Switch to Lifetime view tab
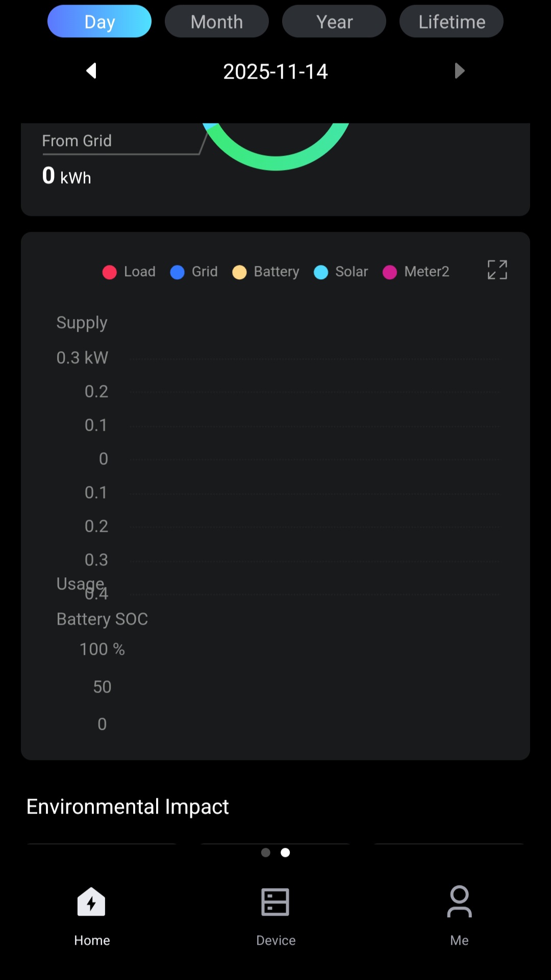The height and width of the screenshot is (980, 551). [x=452, y=21]
